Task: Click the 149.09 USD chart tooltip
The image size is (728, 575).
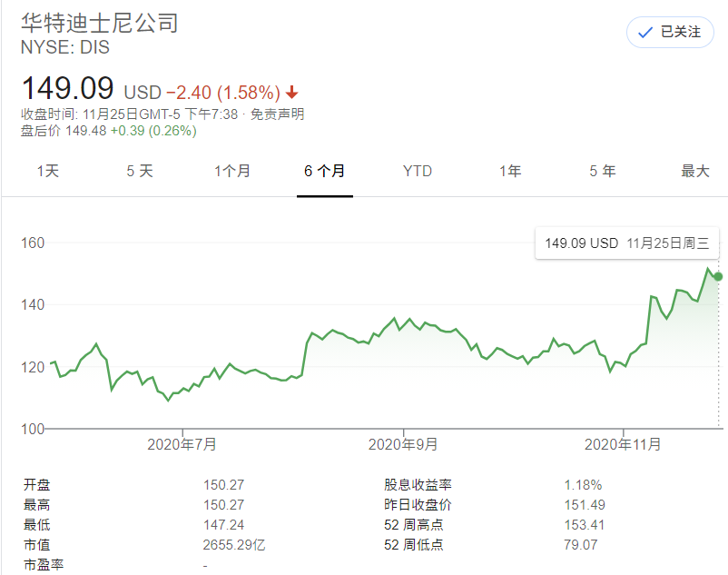Action: point(628,243)
